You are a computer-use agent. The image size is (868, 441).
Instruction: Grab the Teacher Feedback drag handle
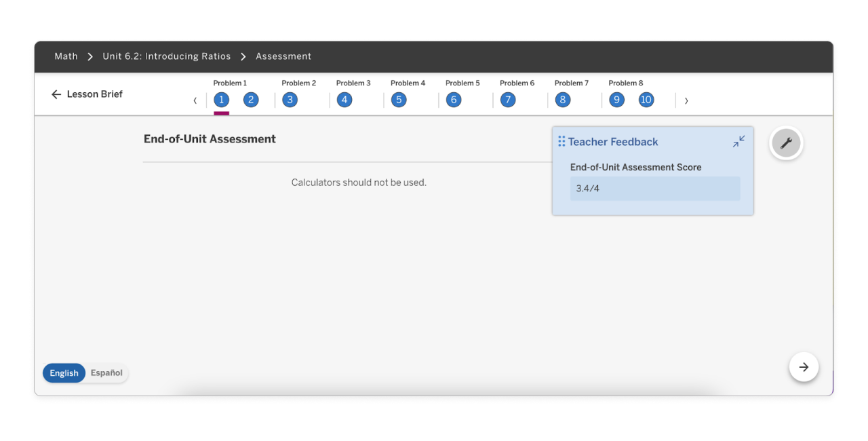click(561, 141)
